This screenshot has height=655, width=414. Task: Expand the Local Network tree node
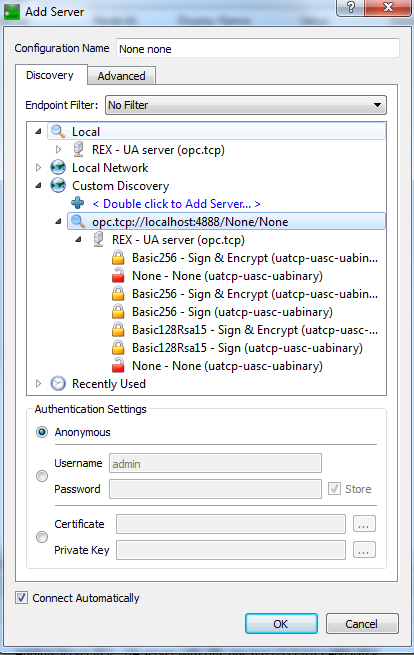(x=38, y=168)
